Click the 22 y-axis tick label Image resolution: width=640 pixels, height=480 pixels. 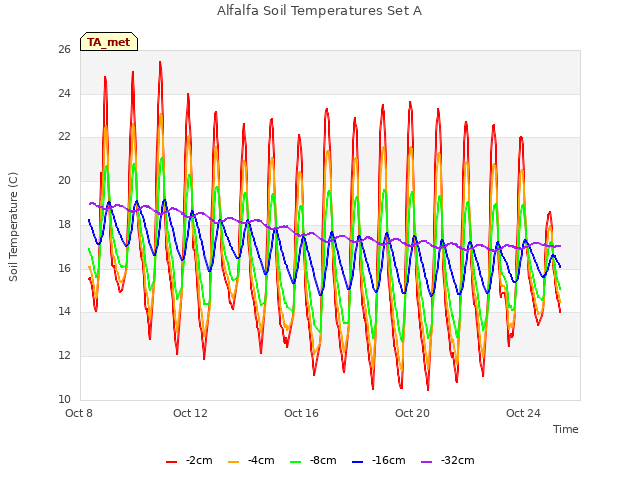[64, 137]
